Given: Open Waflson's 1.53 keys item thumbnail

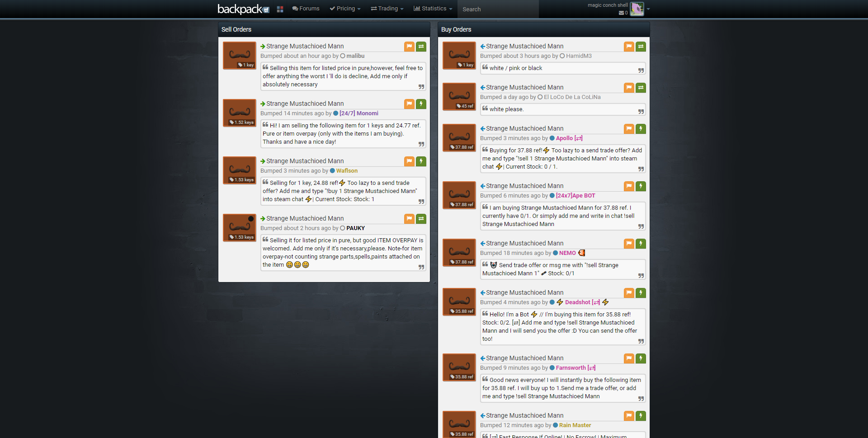Looking at the screenshot, I should point(240,170).
